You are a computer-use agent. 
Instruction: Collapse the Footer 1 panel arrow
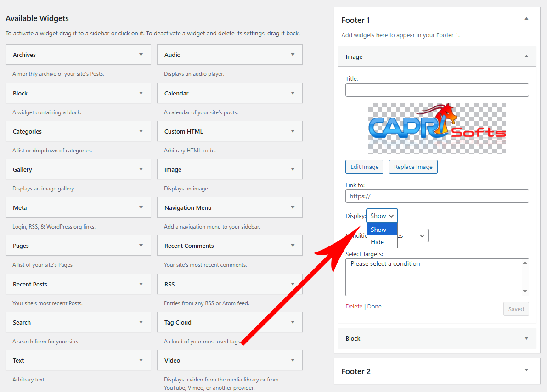(526, 18)
